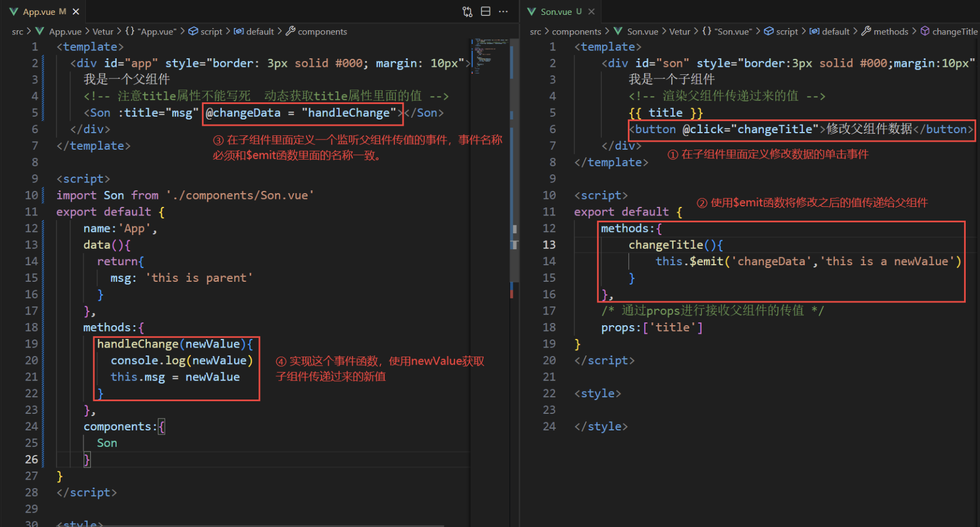
Task: Place cursor on "this.msg = newValue"
Action: [175, 377]
